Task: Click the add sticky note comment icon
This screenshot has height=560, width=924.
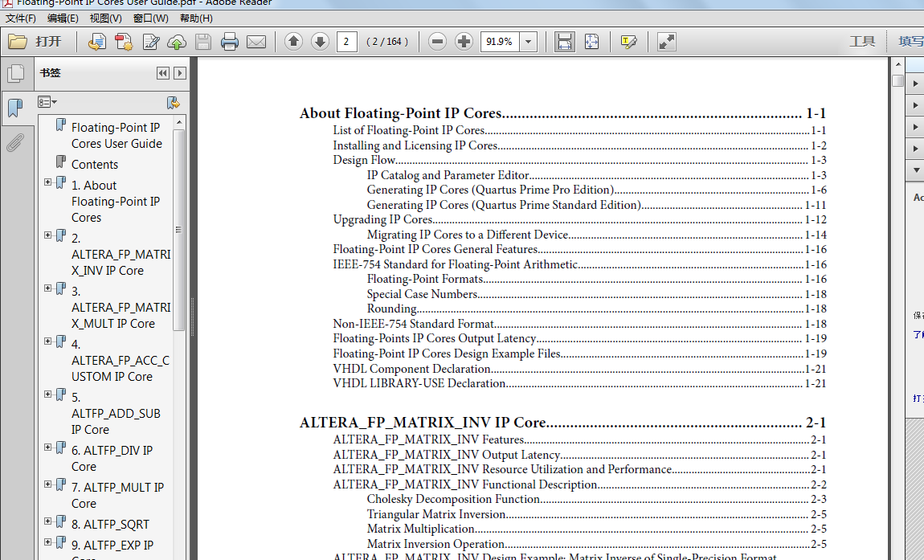Action: pyautogui.click(x=629, y=41)
